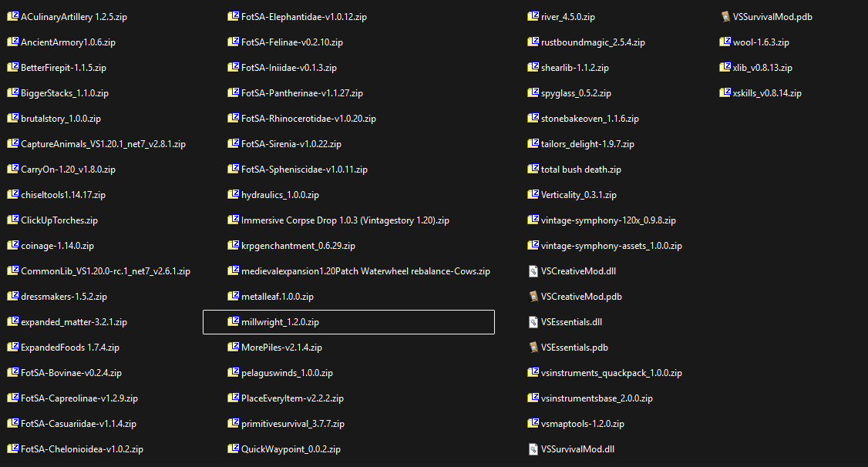868x467 pixels.
Task: Select stonebakeoven_1.1.6.zip
Action: tap(590, 119)
